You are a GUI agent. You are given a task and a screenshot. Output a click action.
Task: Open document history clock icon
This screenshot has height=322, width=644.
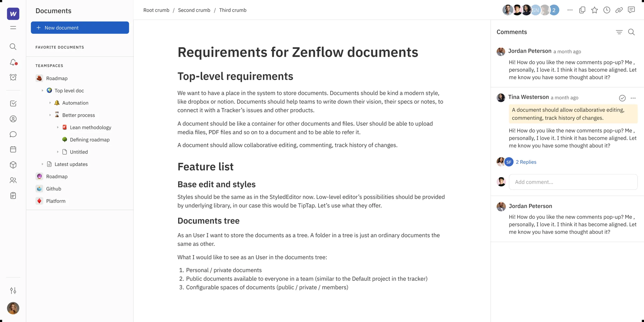click(607, 10)
